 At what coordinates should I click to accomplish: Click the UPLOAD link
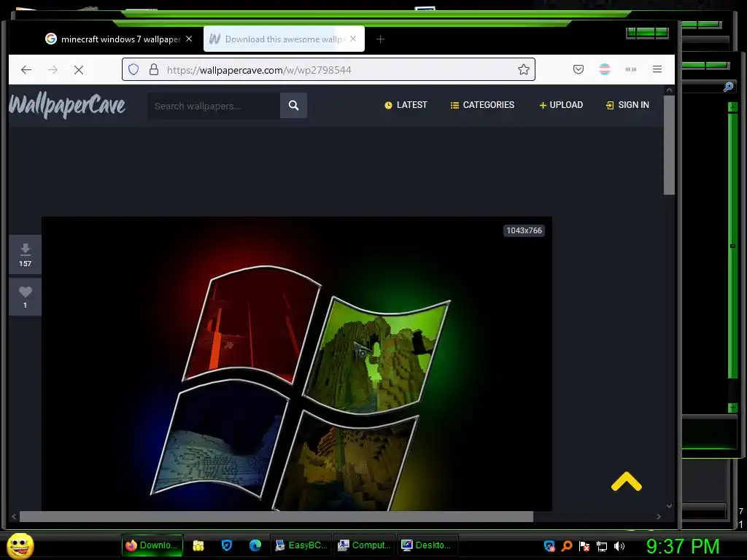point(561,105)
